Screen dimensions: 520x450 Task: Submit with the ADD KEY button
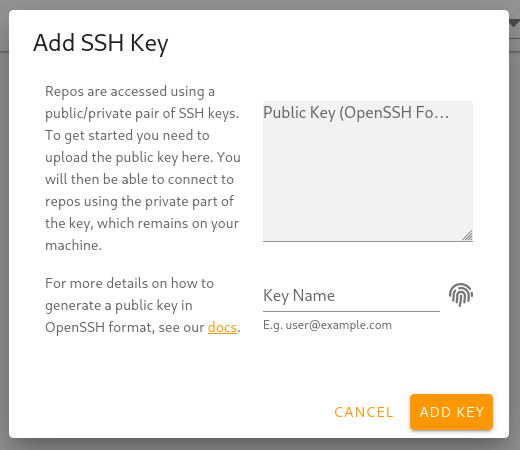pyautogui.click(x=451, y=412)
